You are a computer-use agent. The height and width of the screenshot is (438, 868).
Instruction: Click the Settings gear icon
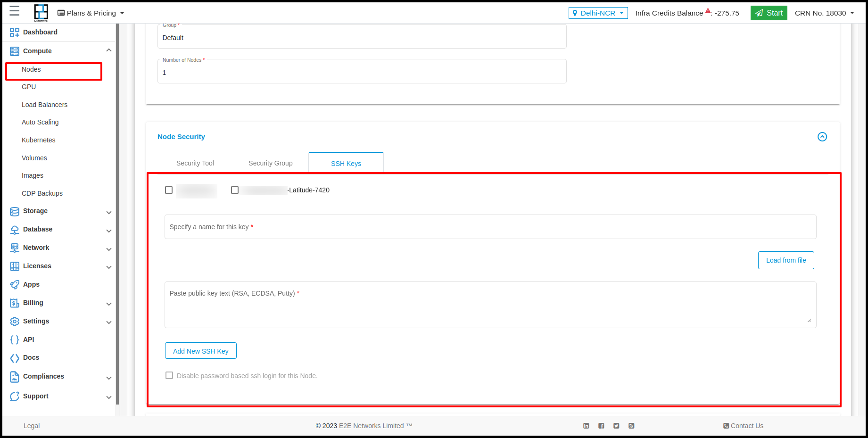pyautogui.click(x=15, y=322)
